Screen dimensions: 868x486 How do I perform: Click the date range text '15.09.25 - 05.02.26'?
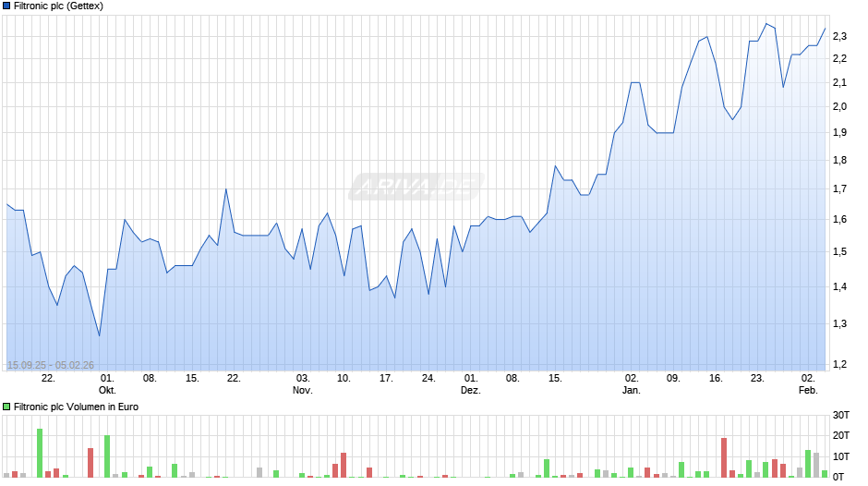(51, 365)
